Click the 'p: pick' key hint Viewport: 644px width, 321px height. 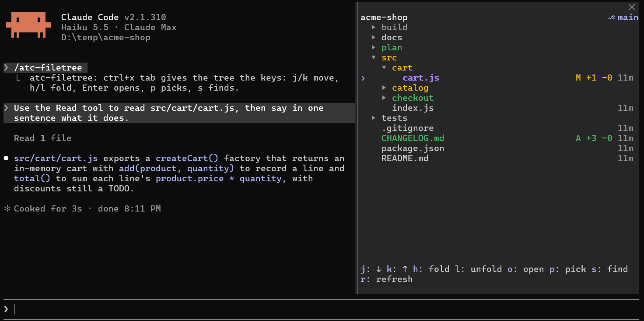pyautogui.click(x=568, y=269)
